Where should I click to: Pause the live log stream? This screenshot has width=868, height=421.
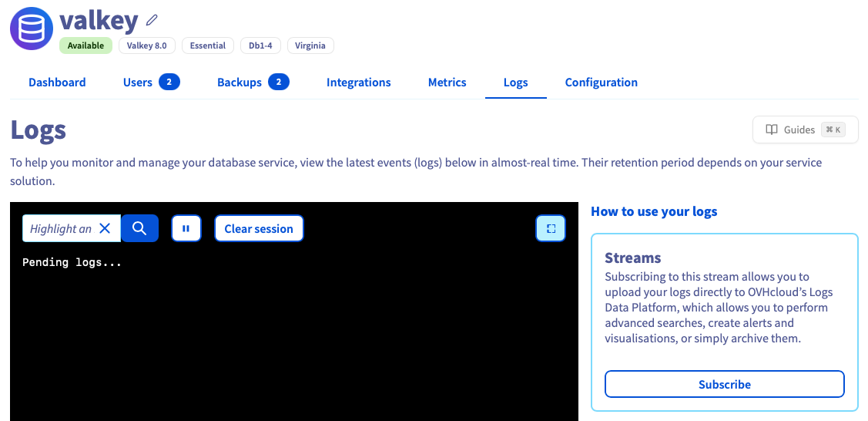coord(186,228)
